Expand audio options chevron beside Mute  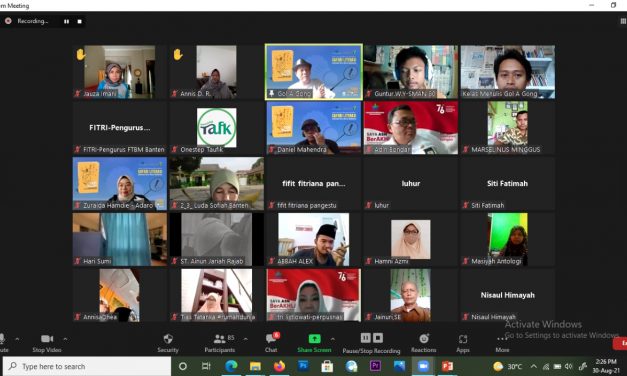17,339
